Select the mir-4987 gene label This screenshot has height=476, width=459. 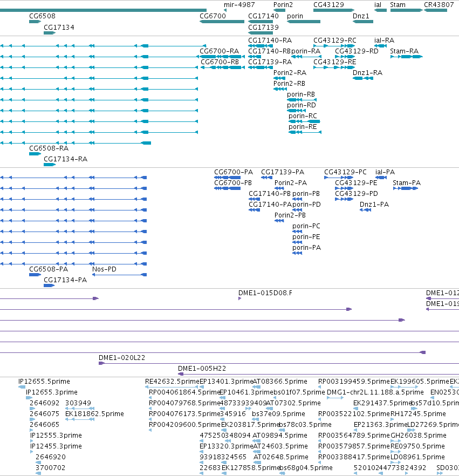coord(239,5)
